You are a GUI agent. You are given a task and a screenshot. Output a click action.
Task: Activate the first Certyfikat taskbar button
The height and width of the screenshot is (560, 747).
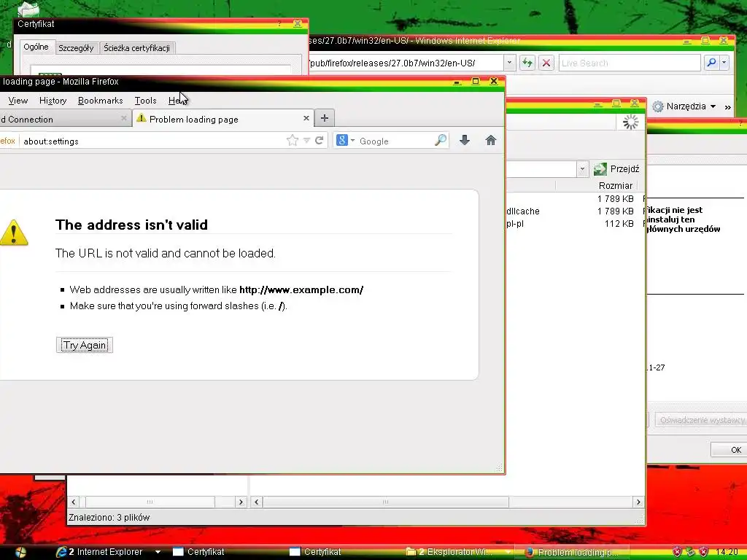198,552
